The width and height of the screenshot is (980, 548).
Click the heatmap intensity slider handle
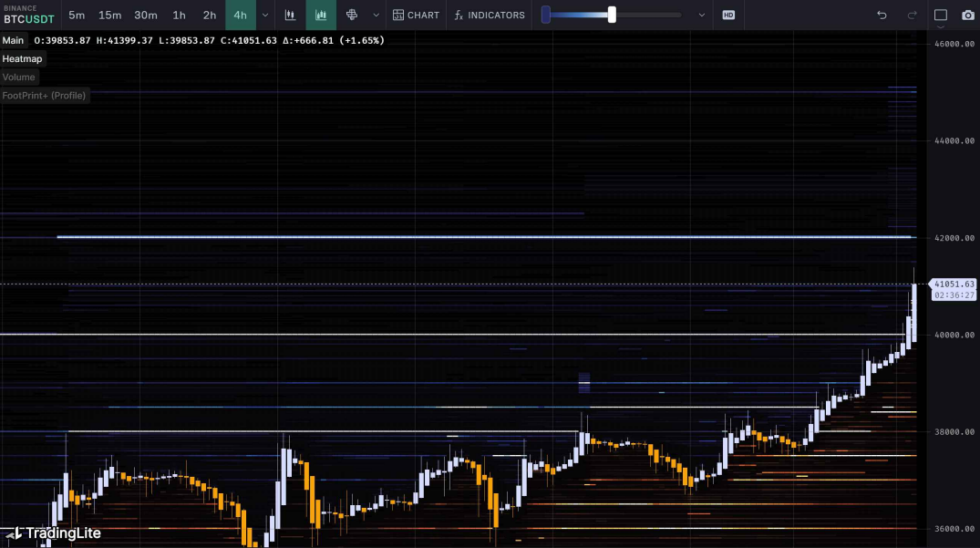pos(612,15)
